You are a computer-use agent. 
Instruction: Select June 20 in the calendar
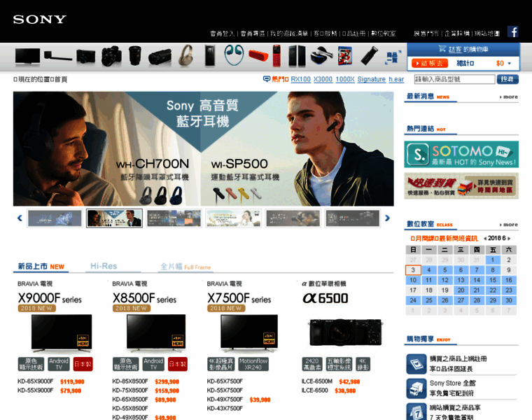tap(461, 290)
